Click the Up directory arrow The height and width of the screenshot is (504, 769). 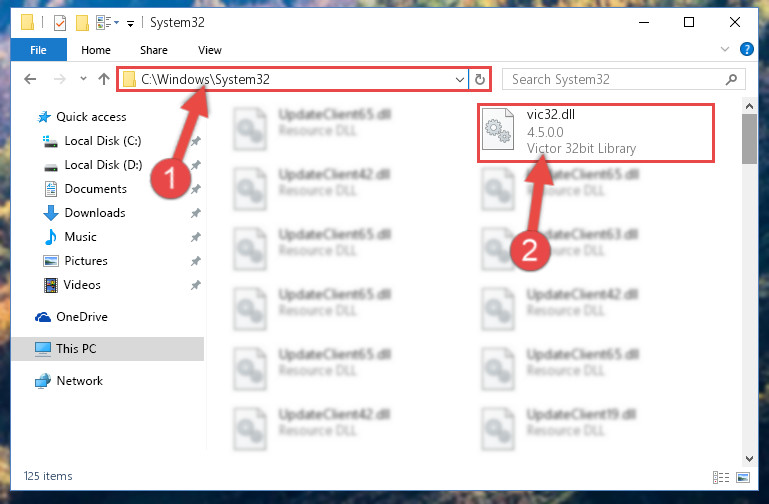click(x=103, y=79)
